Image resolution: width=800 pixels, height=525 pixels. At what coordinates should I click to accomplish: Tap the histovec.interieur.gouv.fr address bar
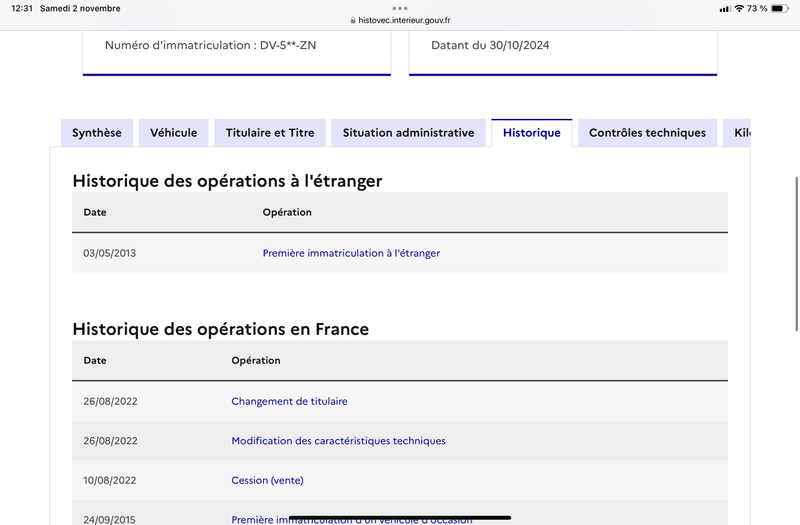coord(400,20)
